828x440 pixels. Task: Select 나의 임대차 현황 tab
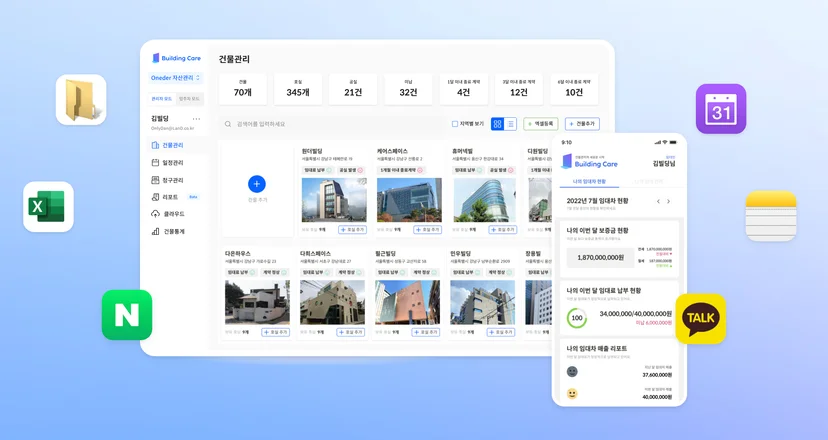click(x=589, y=182)
